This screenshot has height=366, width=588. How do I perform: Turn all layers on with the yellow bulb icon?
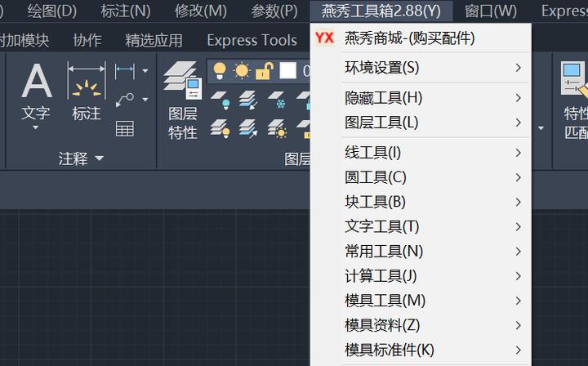pyautogui.click(x=220, y=128)
